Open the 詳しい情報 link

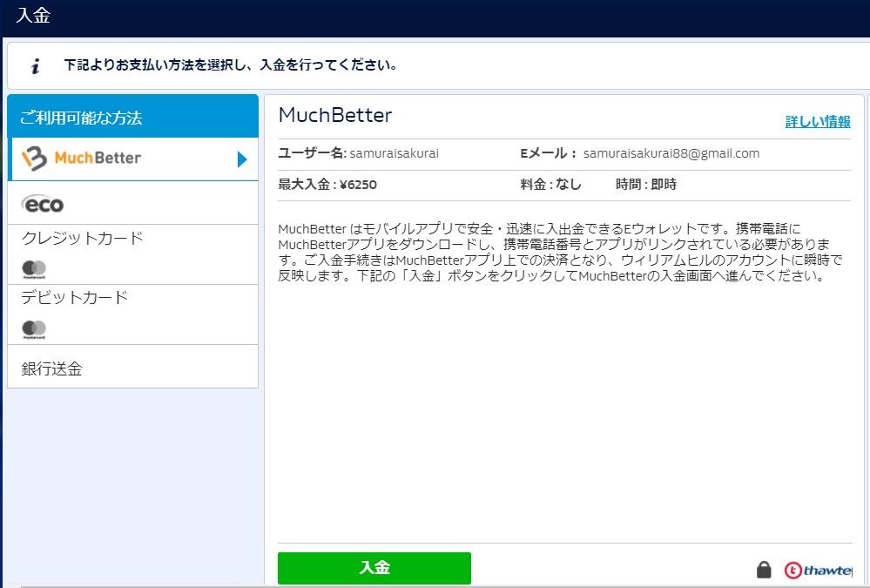pyautogui.click(x=818, y=122)
